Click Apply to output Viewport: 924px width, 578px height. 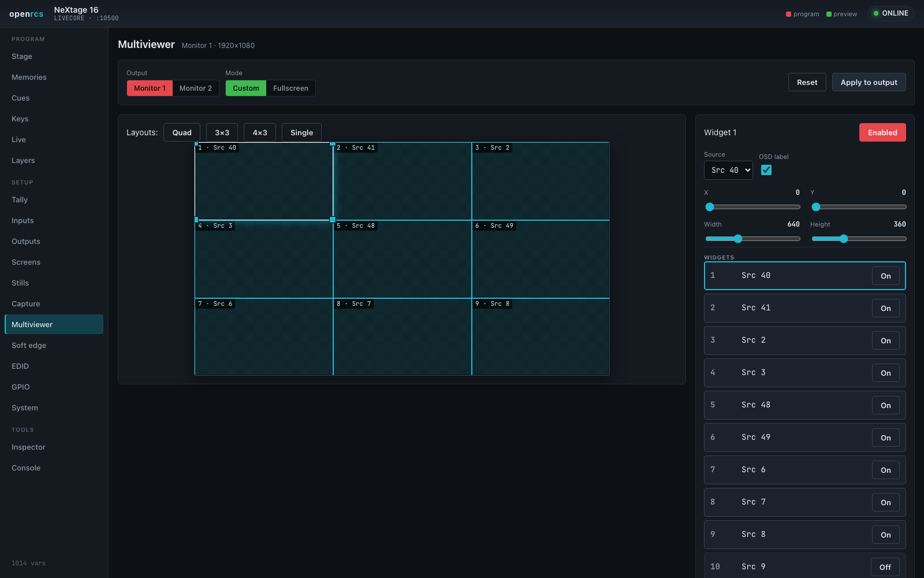click(869, 82)
